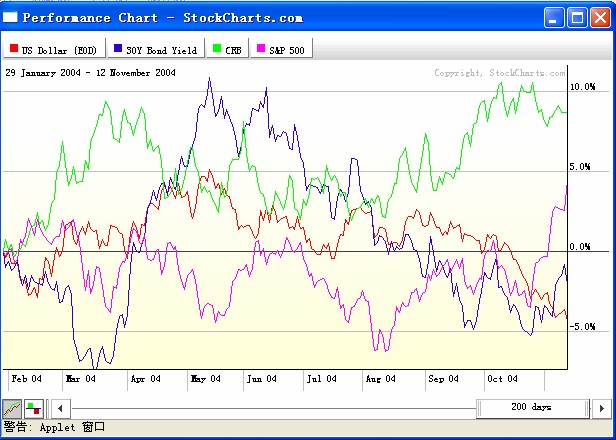Click the Sep 04 axis label

click(x=444, y=379)
